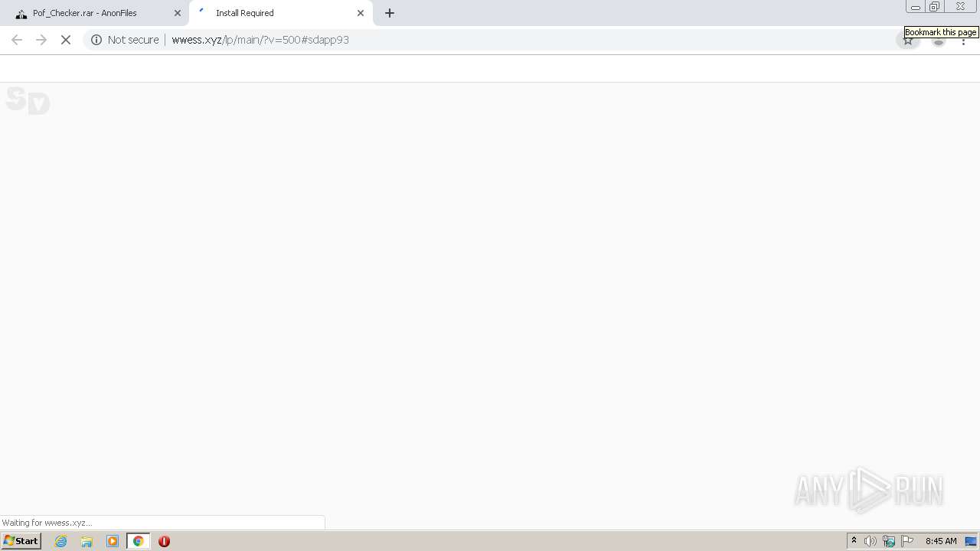The image size is (980, 551).
Task: Select the Install Required tab
Action: (280, 13)
